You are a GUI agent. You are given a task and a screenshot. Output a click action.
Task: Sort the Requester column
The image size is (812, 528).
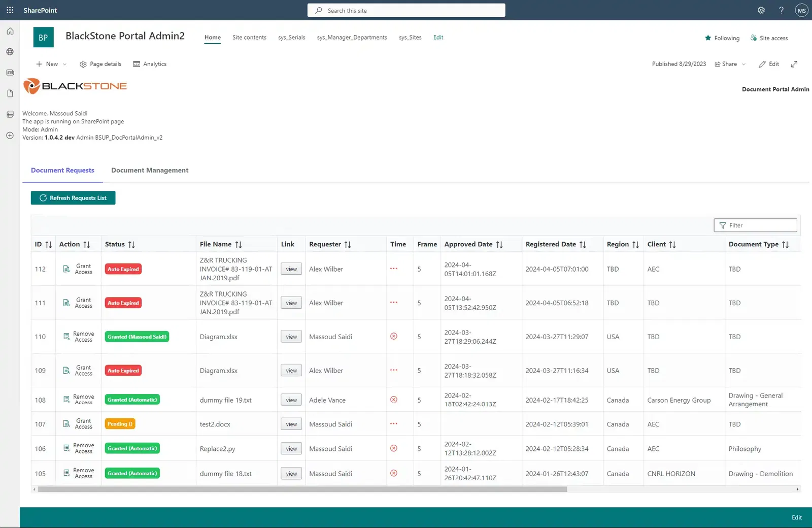[x=348, y=245]
